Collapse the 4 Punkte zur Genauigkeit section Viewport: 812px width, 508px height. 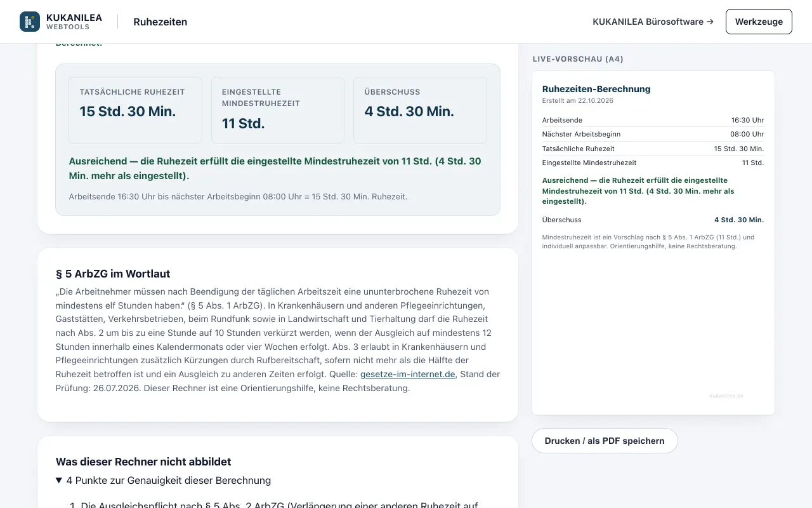pos(164,480)
